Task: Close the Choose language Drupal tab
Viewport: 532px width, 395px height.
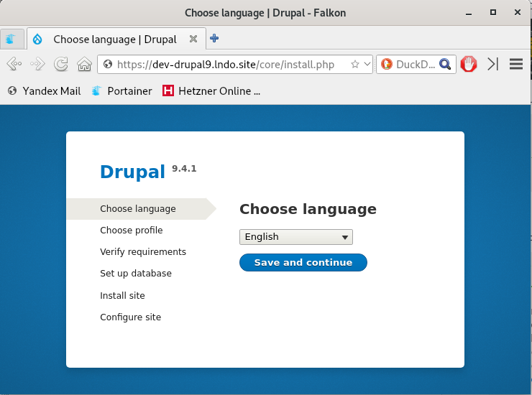Action: point(193,39)
